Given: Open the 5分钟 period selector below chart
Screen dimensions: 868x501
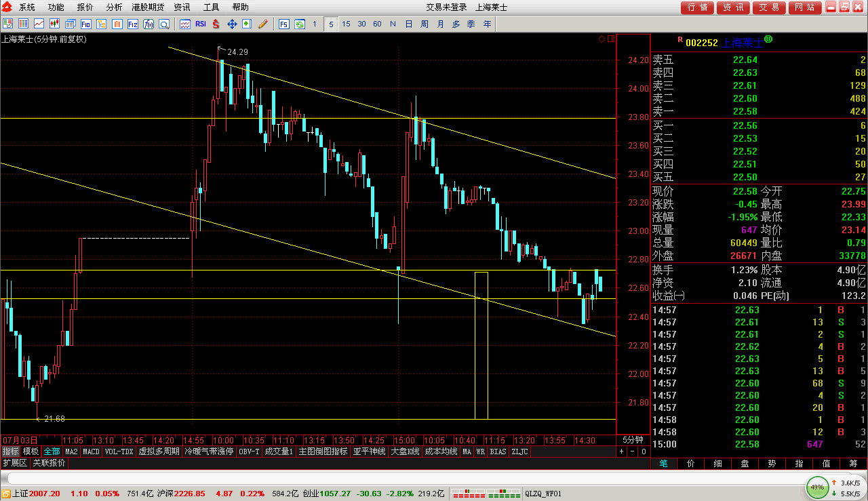Looking at the screenshot, I should (633, 439).
